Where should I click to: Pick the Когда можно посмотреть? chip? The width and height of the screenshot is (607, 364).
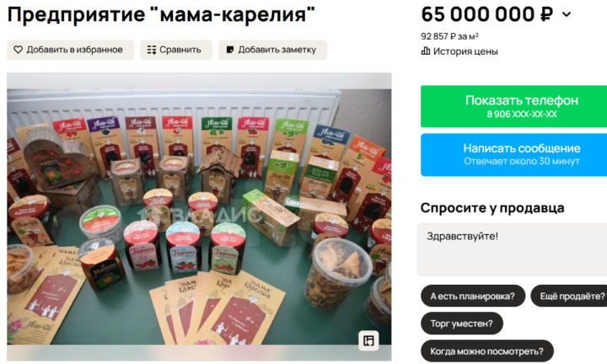[487, 351]
